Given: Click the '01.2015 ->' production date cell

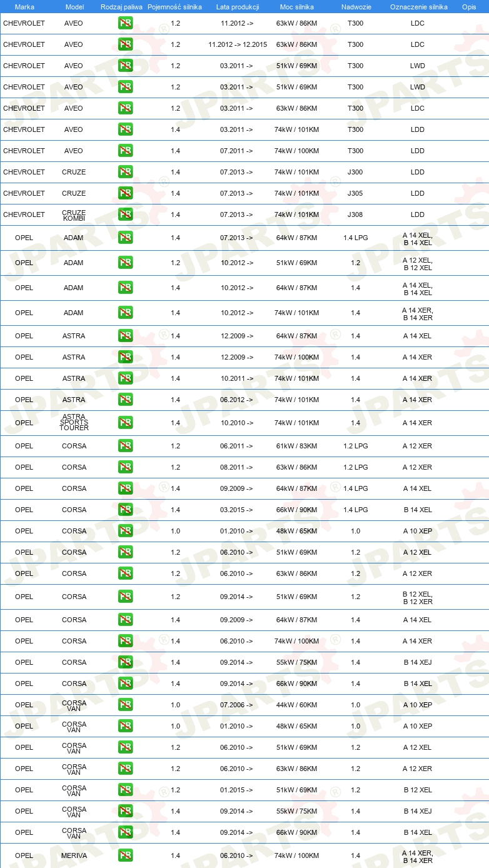Looking at the screenshot, I should 236,790.
